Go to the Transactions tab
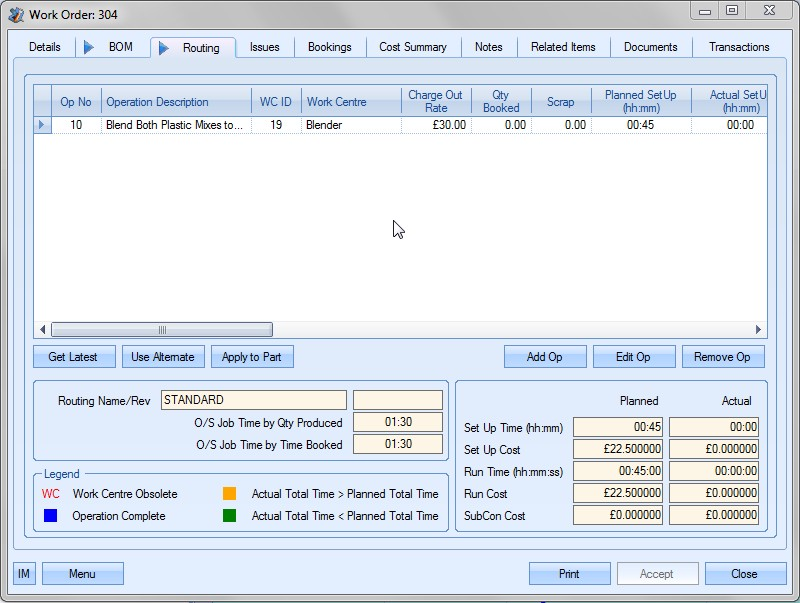 coord(739,47)
